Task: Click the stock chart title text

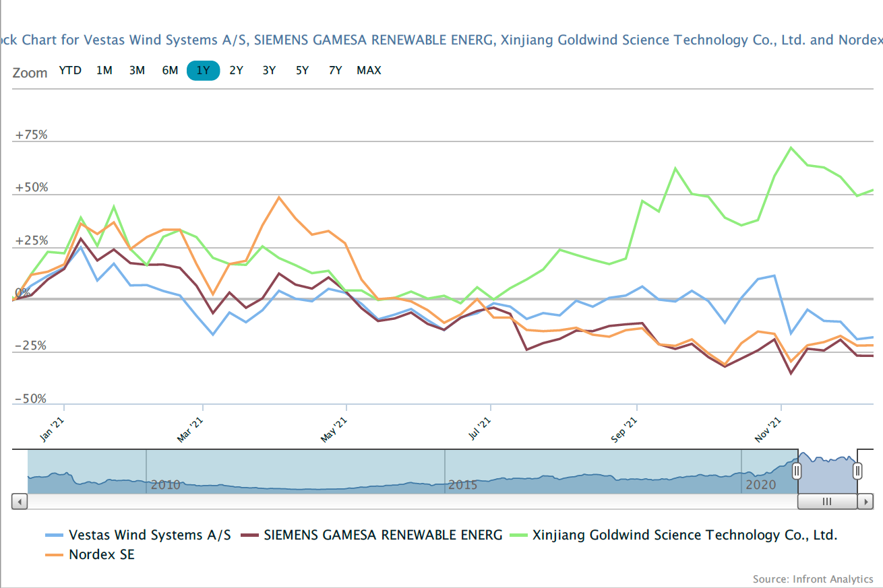Action: 441,40
